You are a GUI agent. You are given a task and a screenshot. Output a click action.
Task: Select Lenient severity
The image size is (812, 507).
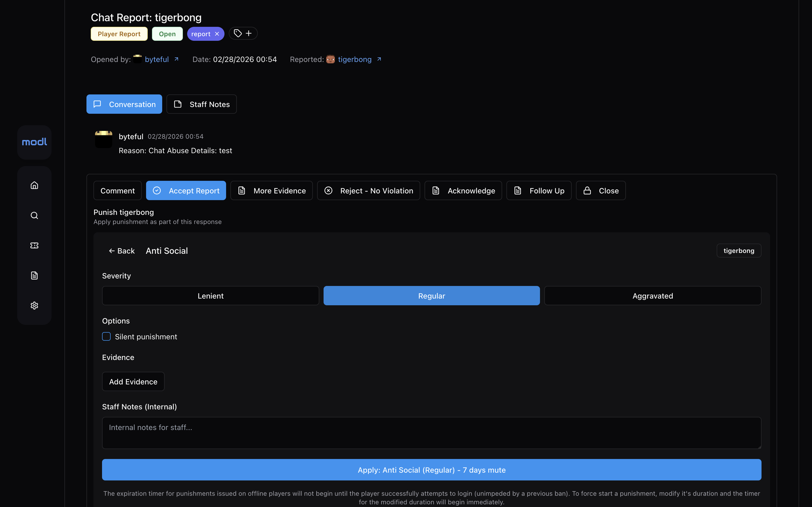point(210,296)
